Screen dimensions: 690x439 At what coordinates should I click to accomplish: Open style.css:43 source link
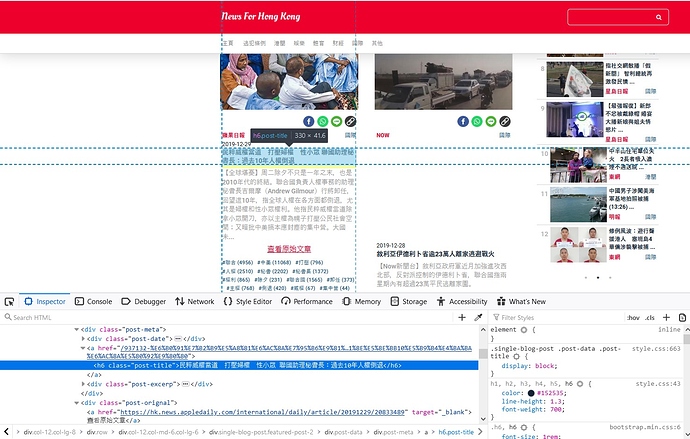[658, 384]
